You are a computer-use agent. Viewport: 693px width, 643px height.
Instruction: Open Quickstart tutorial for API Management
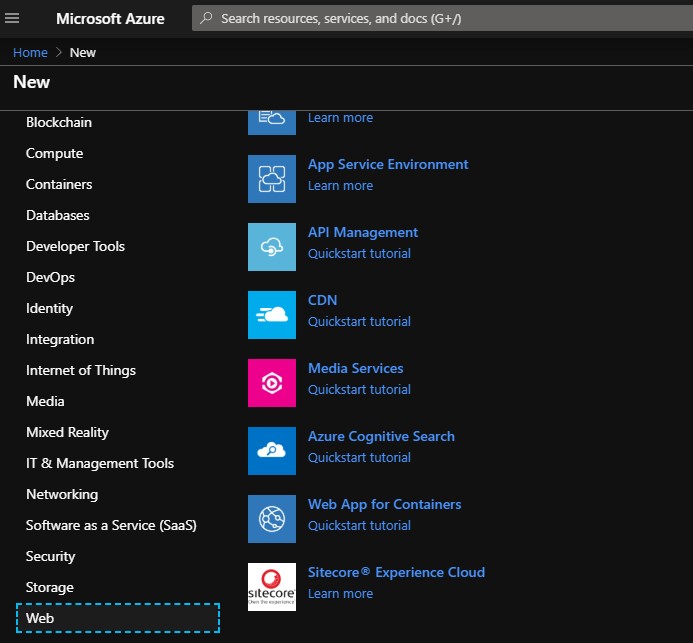(x=359, y=254)
